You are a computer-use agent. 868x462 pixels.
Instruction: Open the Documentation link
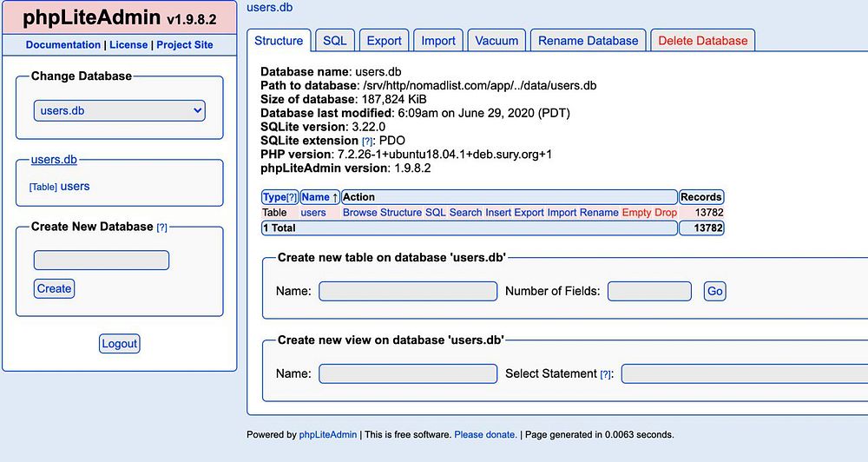click(63, 45)
